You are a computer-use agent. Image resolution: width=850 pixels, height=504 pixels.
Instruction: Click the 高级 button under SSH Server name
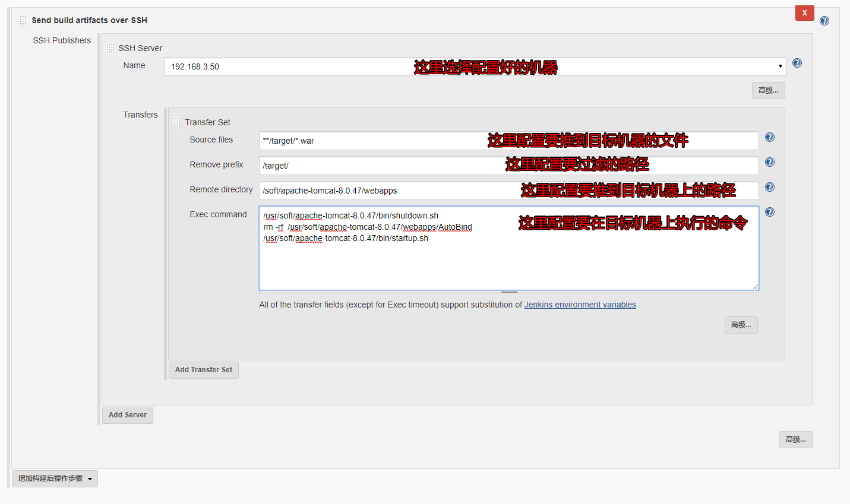tap(769, 90)
